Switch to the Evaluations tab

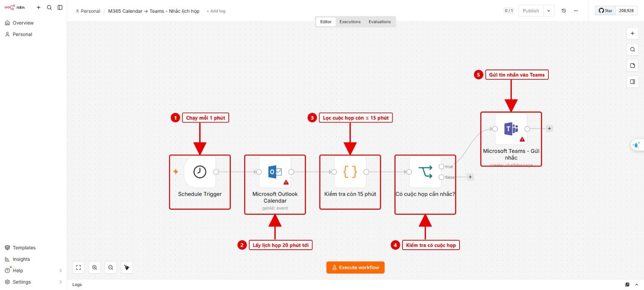click(379, 22)
